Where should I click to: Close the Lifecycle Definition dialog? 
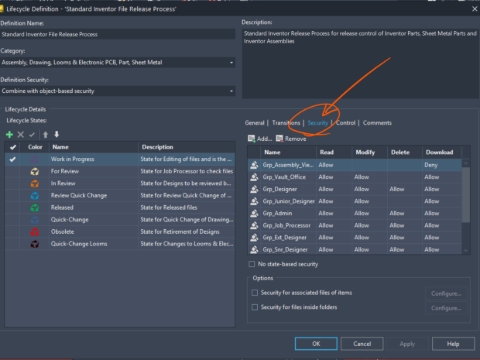475,9
